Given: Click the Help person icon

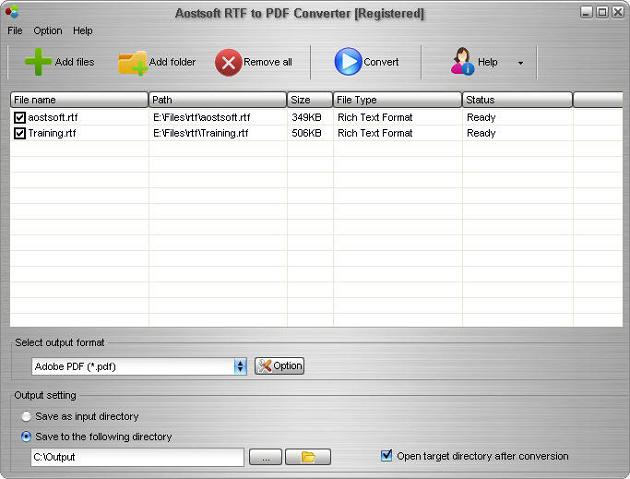Looking at the screenshot, I should [462, 61].
